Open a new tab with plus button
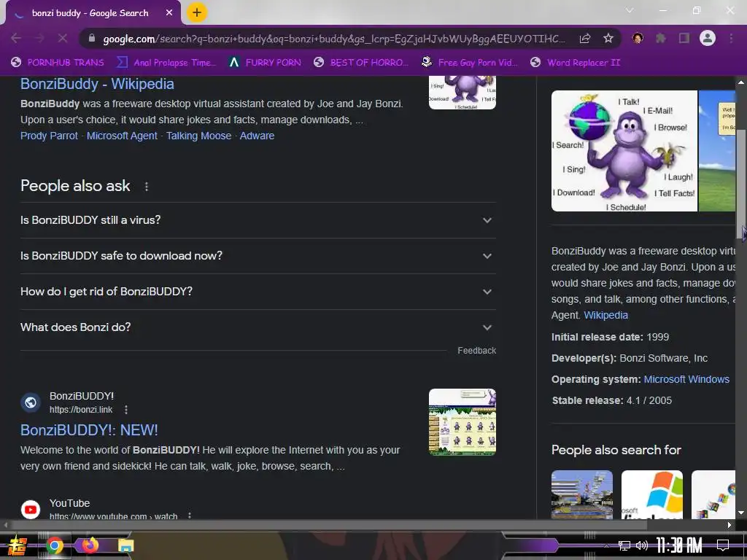The width and height of the screenshot is (747, 560). coord(196,13)
